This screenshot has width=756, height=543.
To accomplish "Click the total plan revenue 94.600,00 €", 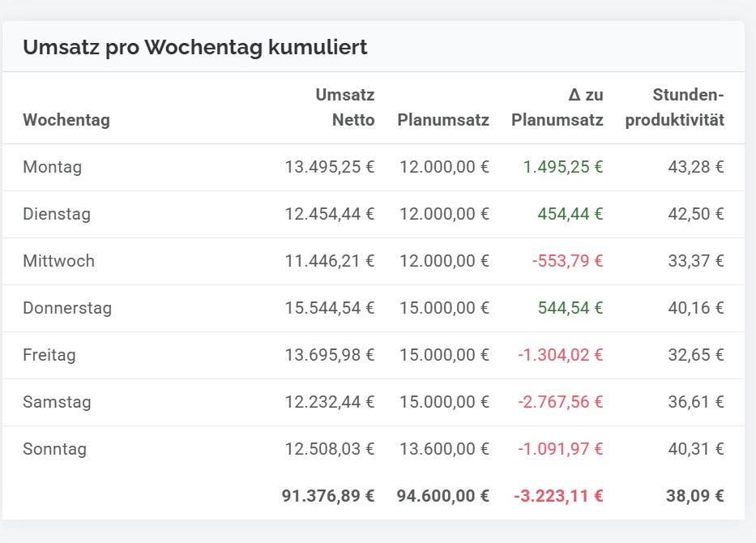I will pos(443,496).
